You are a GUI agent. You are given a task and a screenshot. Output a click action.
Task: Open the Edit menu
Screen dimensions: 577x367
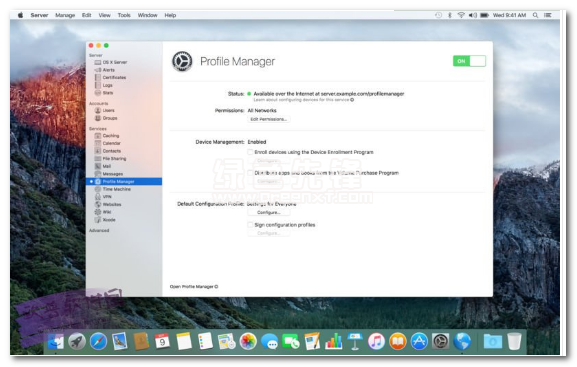pyautogui.click(x=86, y=15)
